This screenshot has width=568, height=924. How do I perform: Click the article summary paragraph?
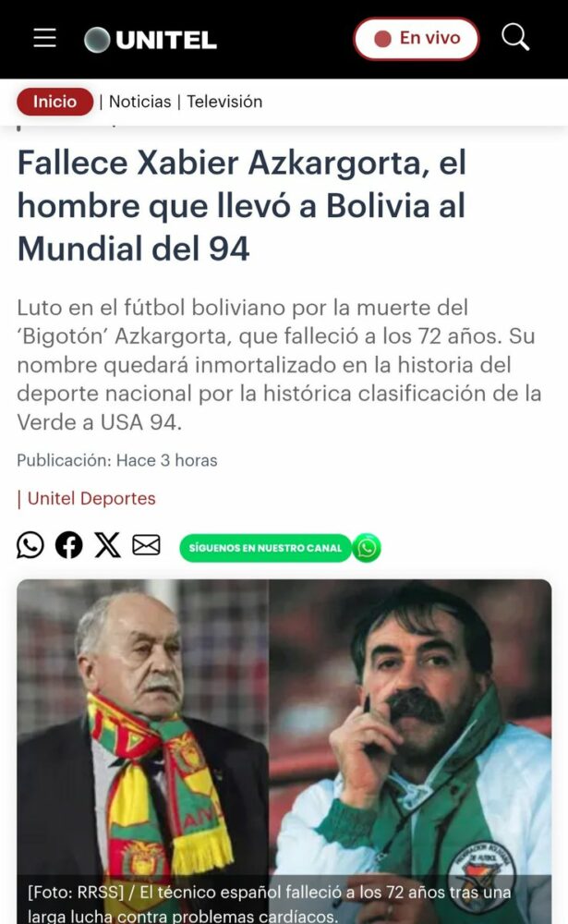pos(279,365)
